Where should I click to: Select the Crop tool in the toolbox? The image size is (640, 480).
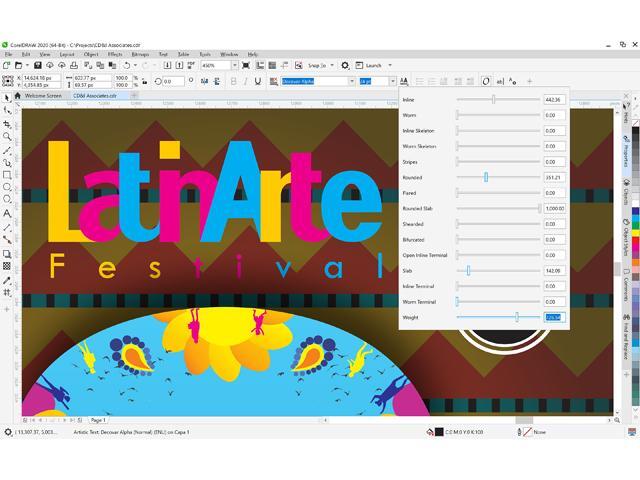pos(7,124)
